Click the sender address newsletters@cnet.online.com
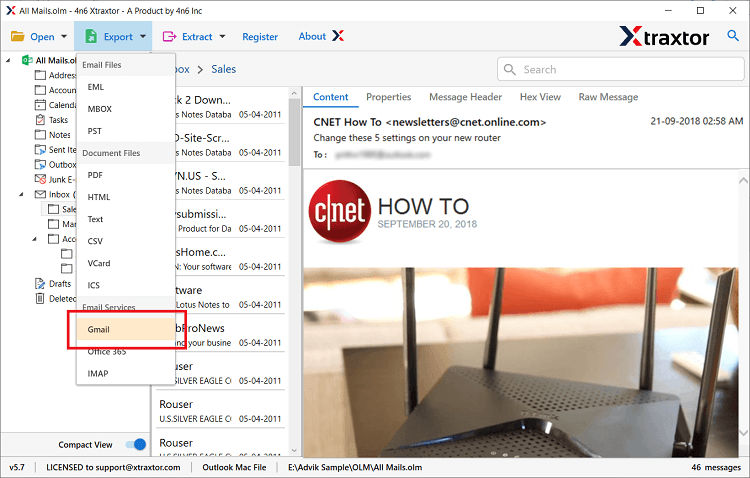 tap(465, 122)
